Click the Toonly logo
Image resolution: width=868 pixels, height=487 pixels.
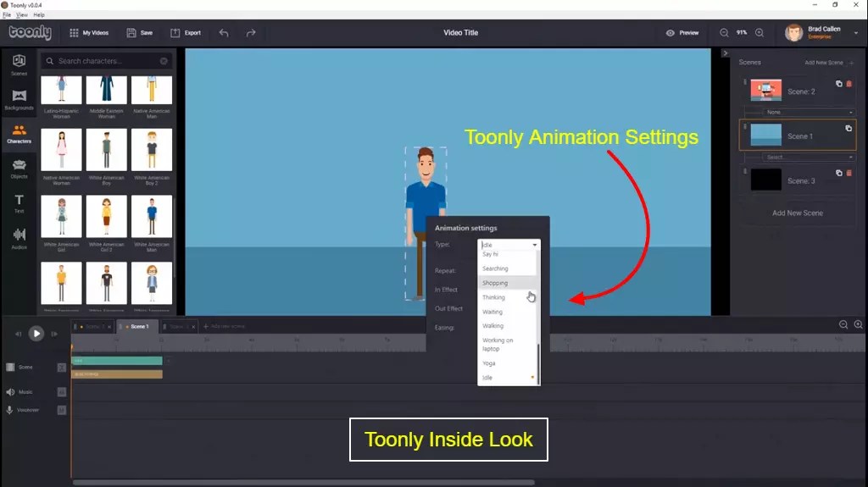point(30,32)
